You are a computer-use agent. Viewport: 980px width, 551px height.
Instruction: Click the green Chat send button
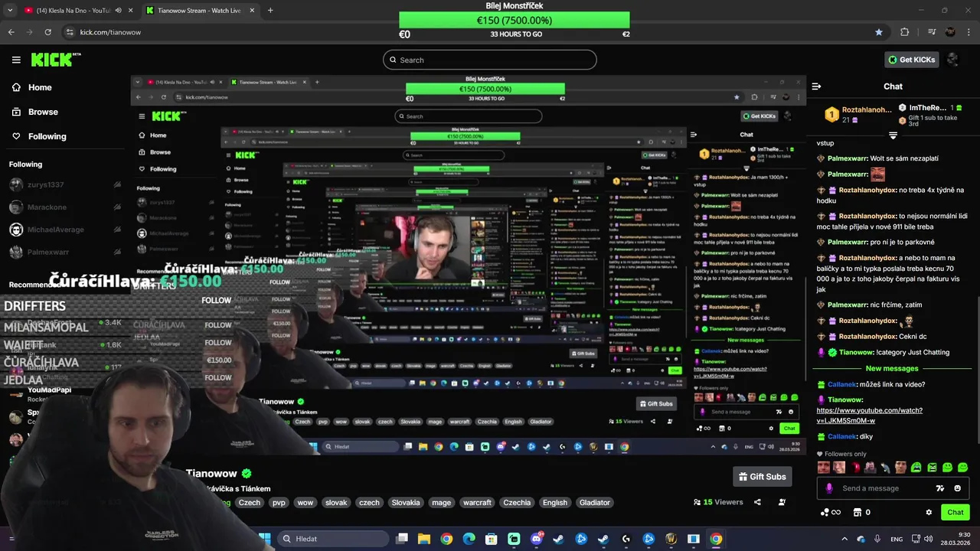[x=955, y=513]
